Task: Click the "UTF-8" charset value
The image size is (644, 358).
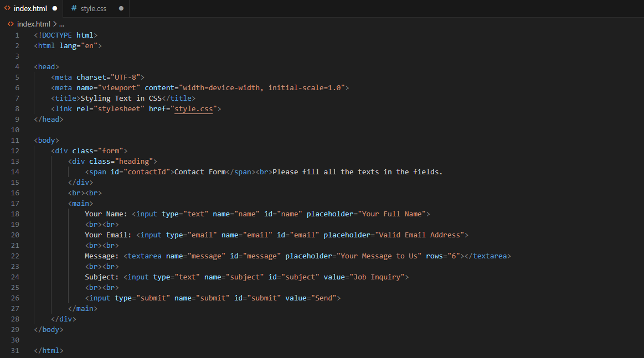Action: [x=125, y=77]
